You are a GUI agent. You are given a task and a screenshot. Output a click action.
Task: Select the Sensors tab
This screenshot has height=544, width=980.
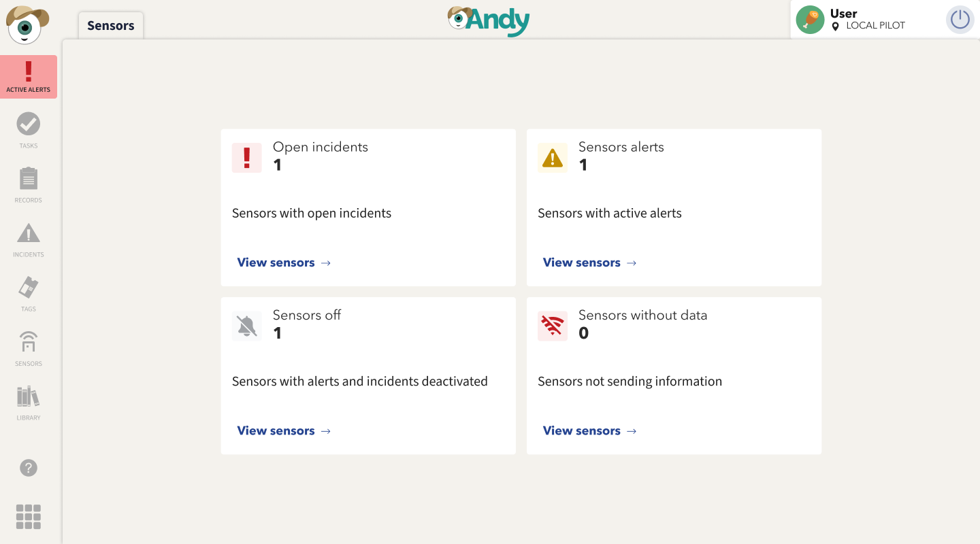pos(111,26)
